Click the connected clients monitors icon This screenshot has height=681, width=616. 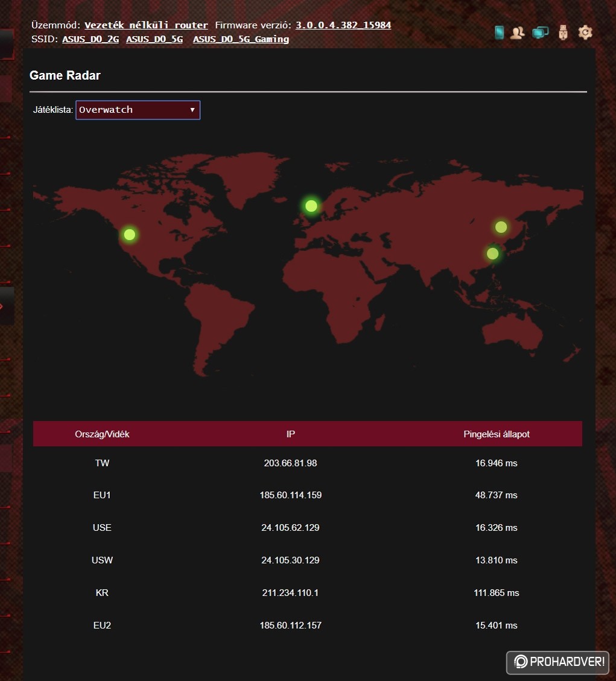[x=541, y=33]
